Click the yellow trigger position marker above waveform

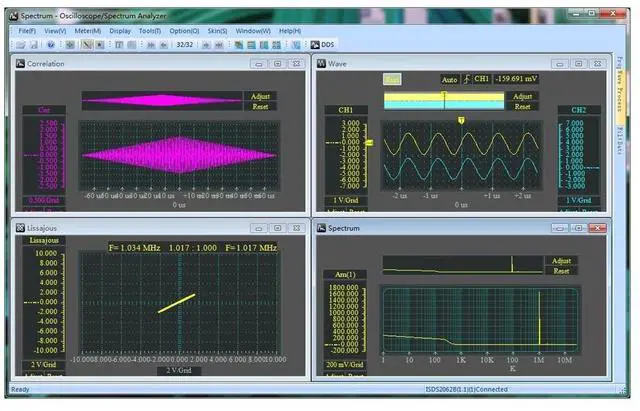[x=461, y=120]
